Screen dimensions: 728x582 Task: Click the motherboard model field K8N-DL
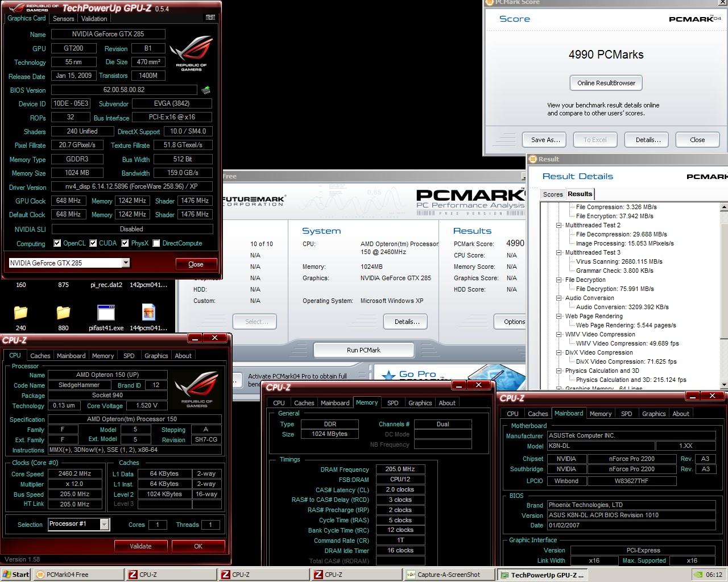coord(601,446)
